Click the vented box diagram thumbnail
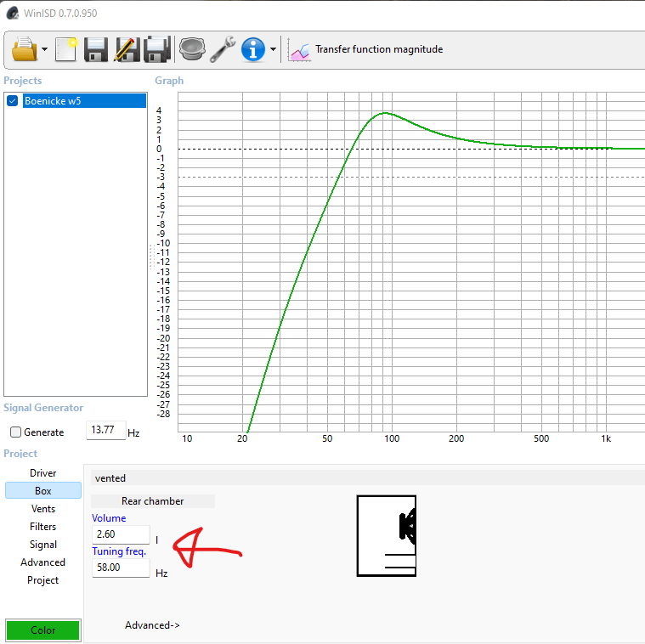645x644 pixels. (387, 536)
